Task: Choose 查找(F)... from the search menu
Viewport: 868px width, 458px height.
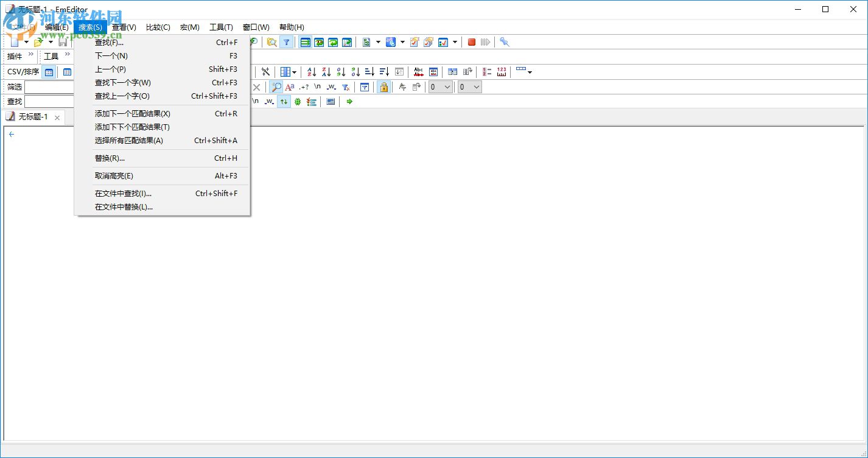Action: pyautogui.click(x=162, y=43)
